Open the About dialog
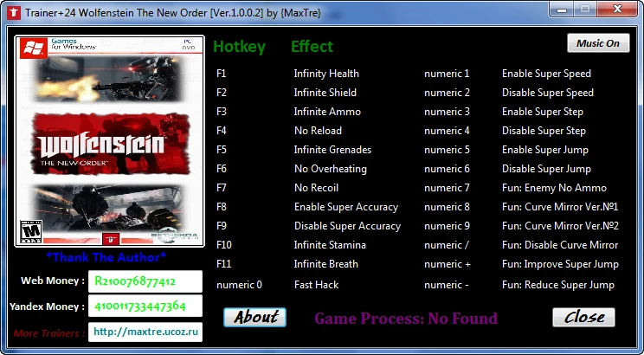Screen dimensions: 644x355 [x=254, y=317]
